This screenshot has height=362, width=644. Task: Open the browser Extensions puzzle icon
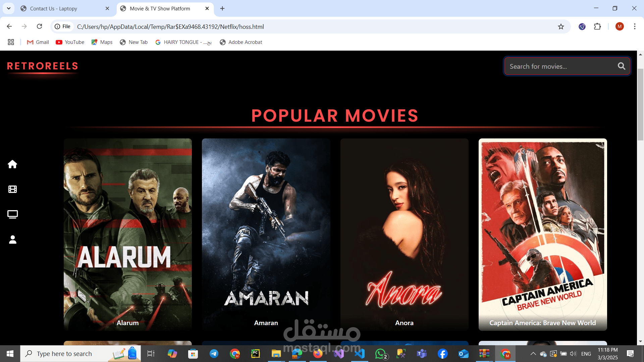597,26
